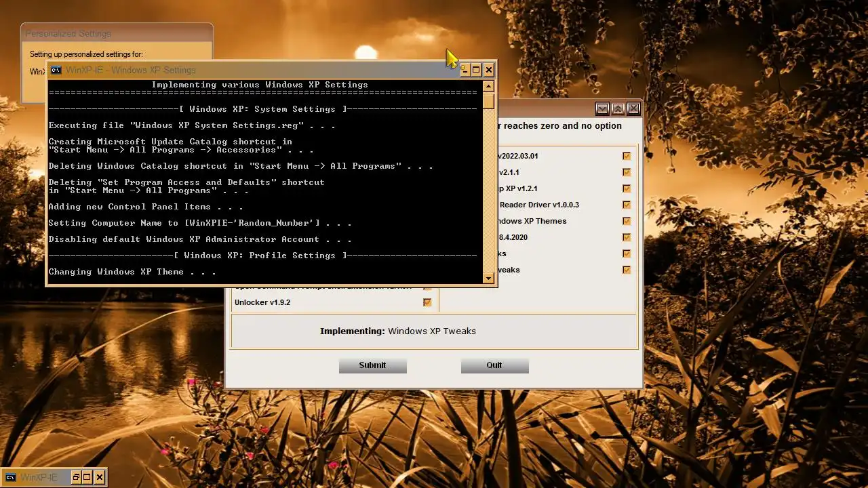Click 'Disabling default Windows XP Administrator Account' line
The height and width of the screenshot is (488, 868).
point(200,239)
